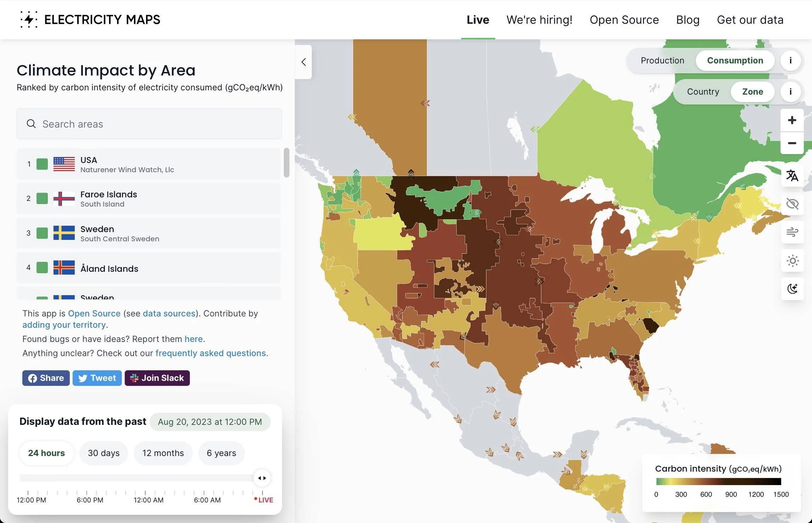Open info beside Country/Zone toggle
812x523 pixels.
point(790,92)
